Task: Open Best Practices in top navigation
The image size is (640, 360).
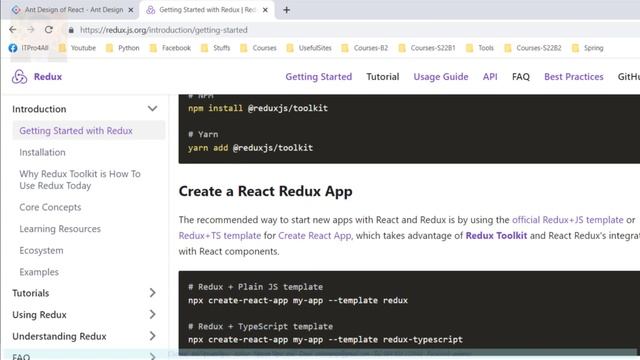Action: pyautogui.click(x=573, y=77)
